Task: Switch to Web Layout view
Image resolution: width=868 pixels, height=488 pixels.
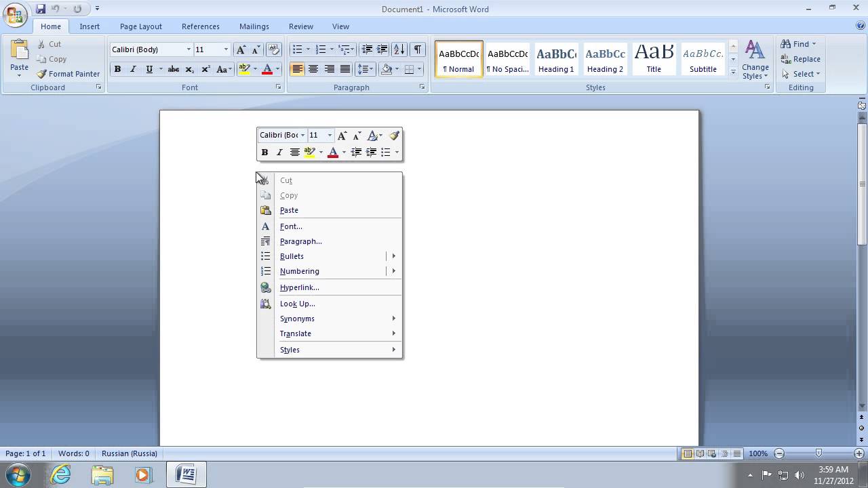Action: click(x=712, y=453)
